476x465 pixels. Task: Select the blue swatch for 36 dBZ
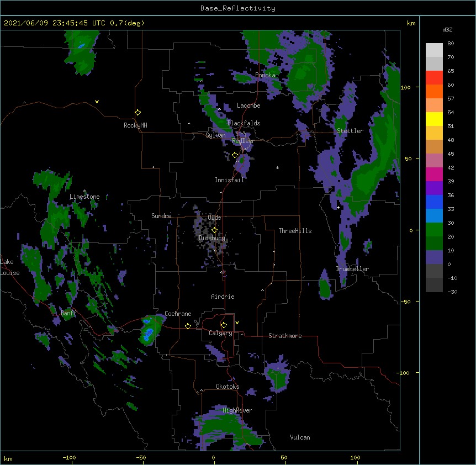[434, 202]
